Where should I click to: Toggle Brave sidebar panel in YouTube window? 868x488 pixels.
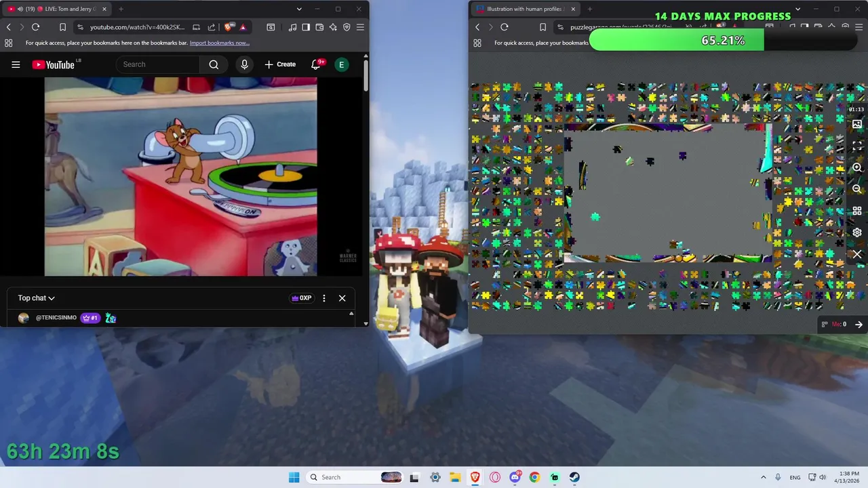click(306, 27)
